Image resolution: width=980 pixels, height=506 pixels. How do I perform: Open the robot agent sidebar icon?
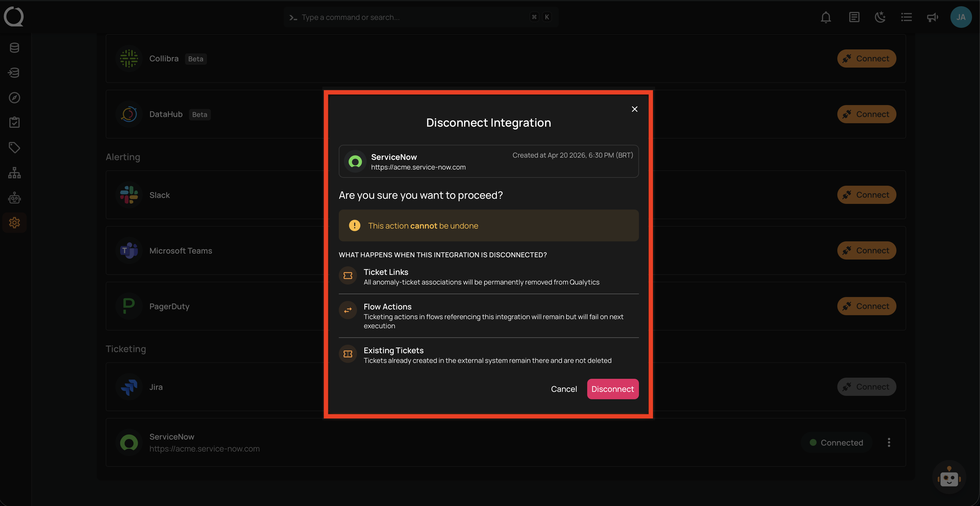(x=14, y=198)
